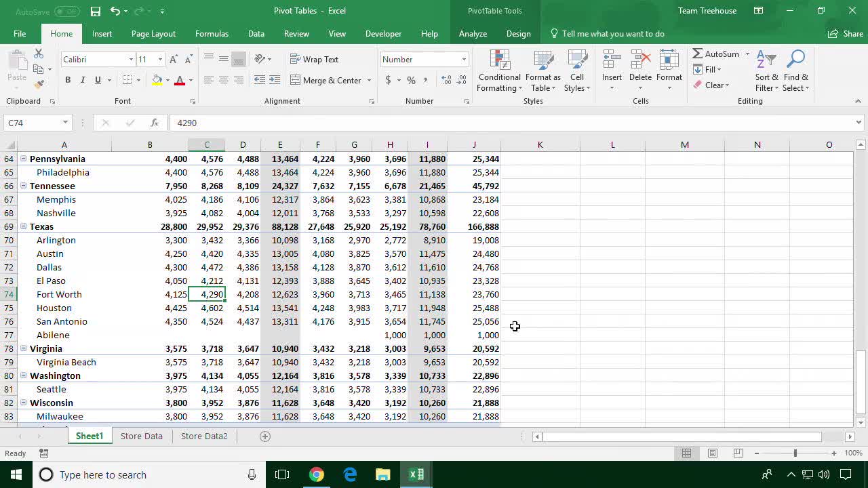Open the font name dropdown
Screen dimensions: 868x488
[x=131, y=60]
